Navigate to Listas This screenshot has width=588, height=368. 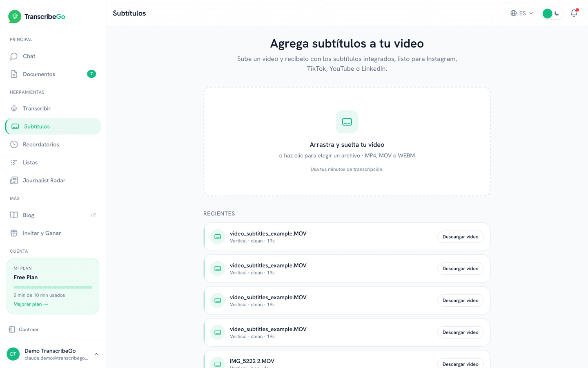[x=53, y=162]
